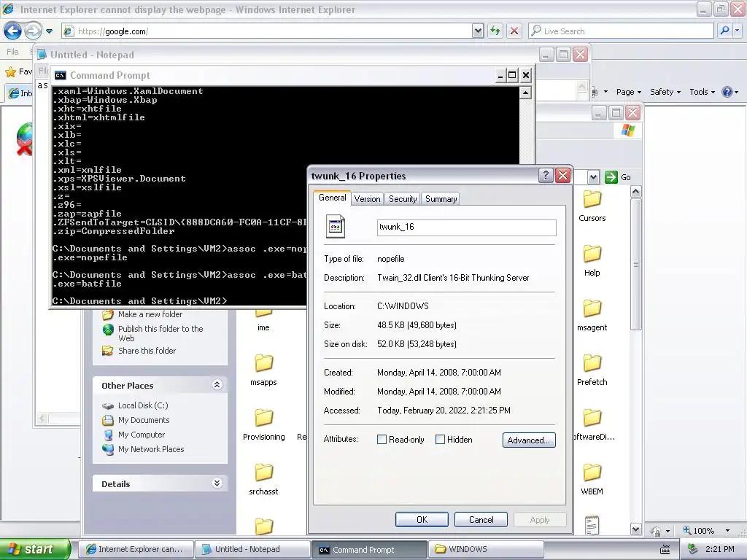Click the Live Search box
747x560 pixels.
[x=621, y=31]
